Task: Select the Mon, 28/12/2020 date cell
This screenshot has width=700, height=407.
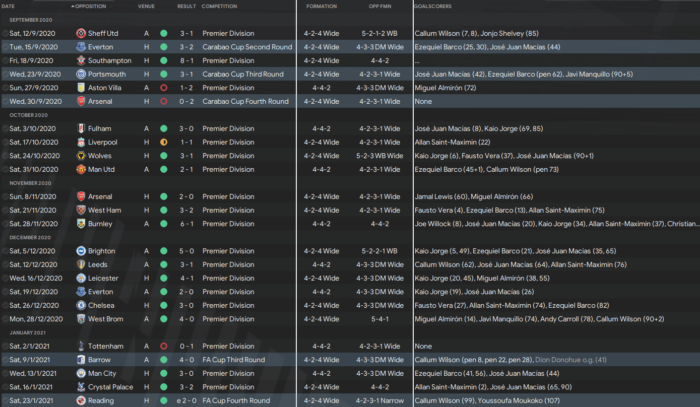Action: pyautogui.click(x=36, y=319)
